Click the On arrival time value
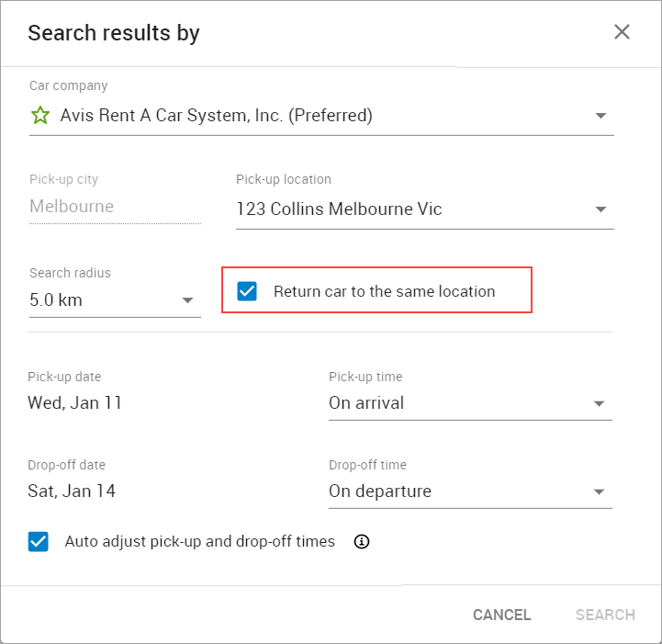This screenshot has height=644, width=662. pyautogui.click(x=366, y=403)
